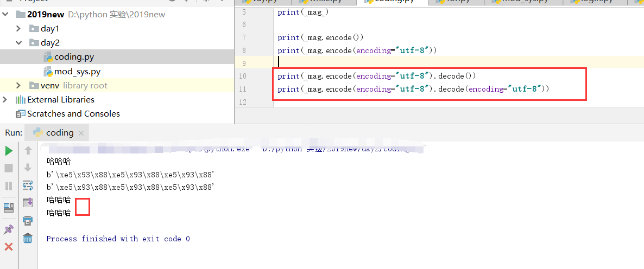Click line number 10 in the gutter
This screenshot has height=269, width=644.
pos(242,76)
